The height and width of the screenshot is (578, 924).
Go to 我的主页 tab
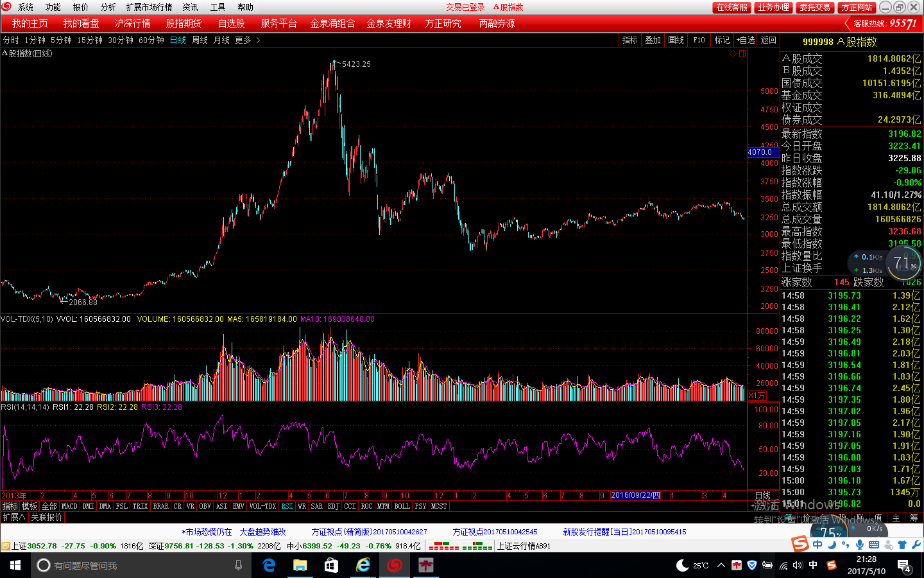(x=30, y=23)
